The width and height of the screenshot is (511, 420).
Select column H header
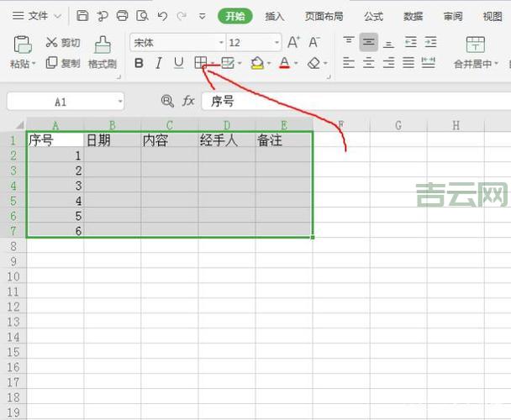pos(456,125)
